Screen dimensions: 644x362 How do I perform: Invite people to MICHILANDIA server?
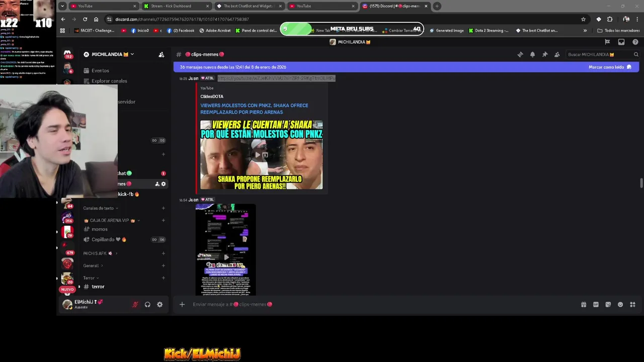[x=161, y=54]
